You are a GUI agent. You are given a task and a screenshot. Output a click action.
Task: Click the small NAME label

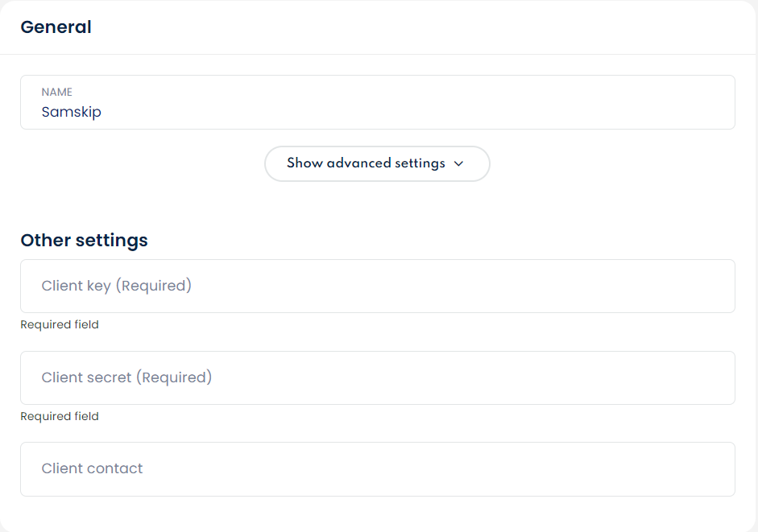pyautogui.click(x=57, y=93)
